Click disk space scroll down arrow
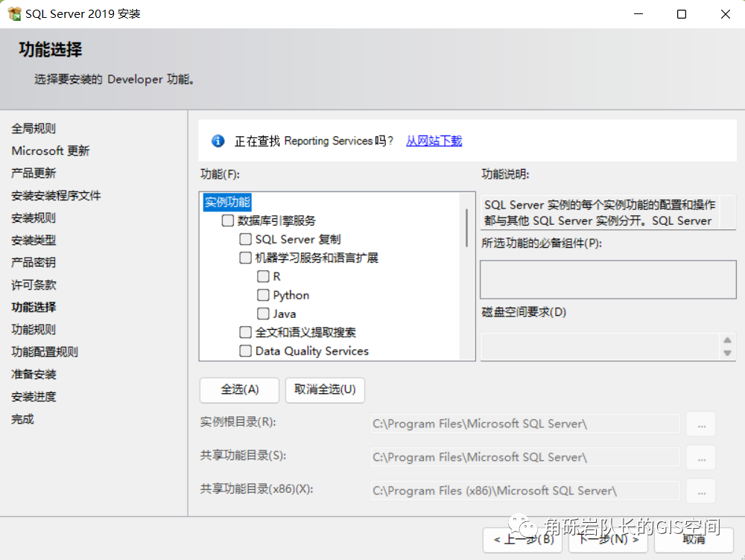745x560 pixels. pyautogui.click(x=727, y=353)
